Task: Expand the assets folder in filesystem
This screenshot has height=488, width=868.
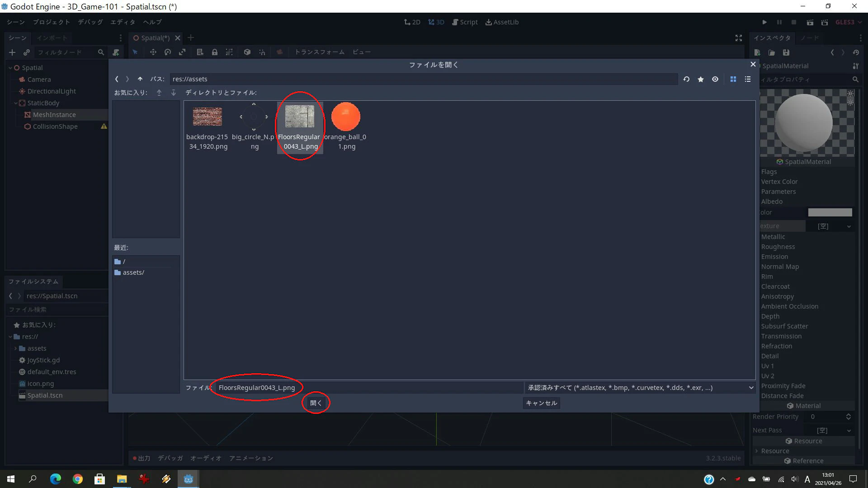Action: tap(15, 348)
